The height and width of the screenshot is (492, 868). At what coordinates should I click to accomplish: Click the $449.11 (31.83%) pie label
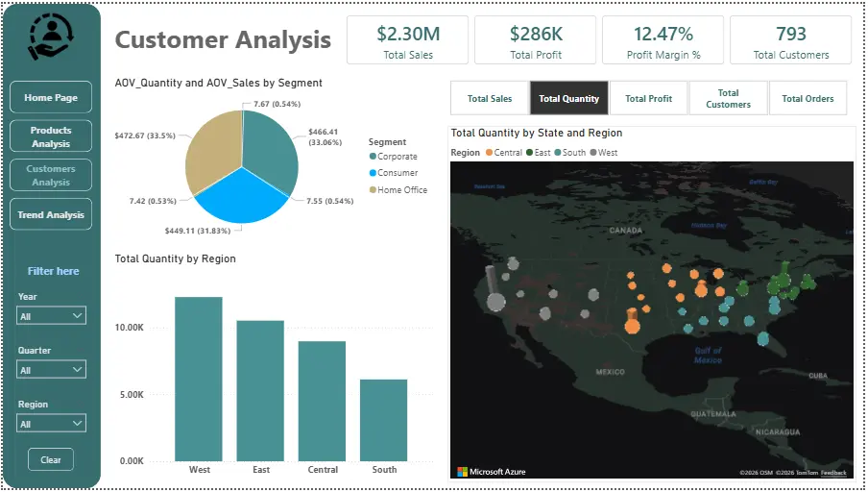click(x=198, y=231)
